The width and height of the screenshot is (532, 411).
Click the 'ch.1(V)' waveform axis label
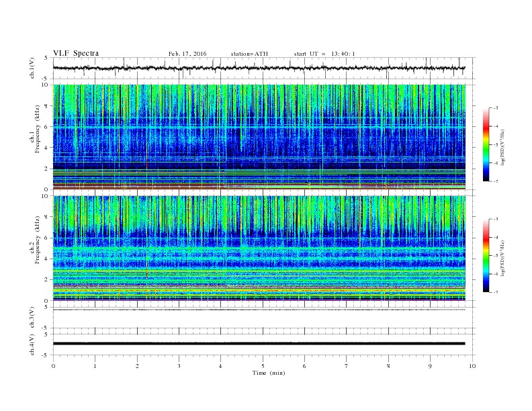(32, 68)
